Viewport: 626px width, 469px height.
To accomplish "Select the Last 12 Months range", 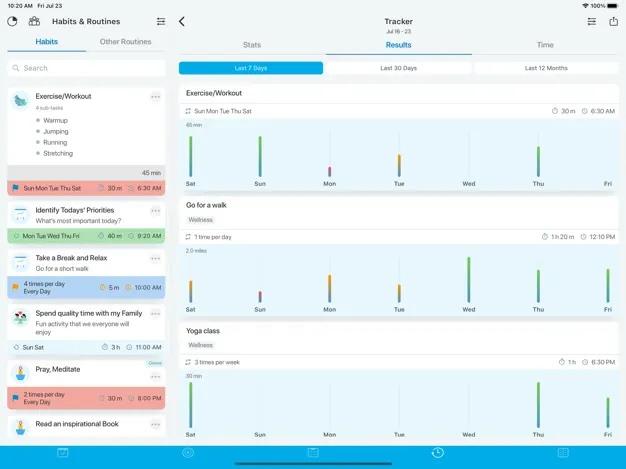I will (x=546, y=68).
